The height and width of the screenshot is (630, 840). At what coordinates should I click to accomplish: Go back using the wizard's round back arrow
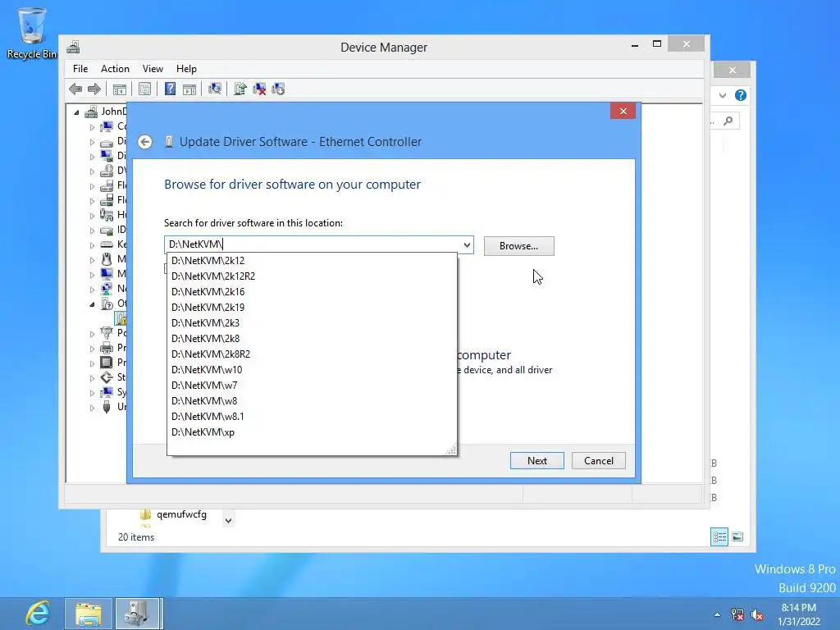(144, 142)
